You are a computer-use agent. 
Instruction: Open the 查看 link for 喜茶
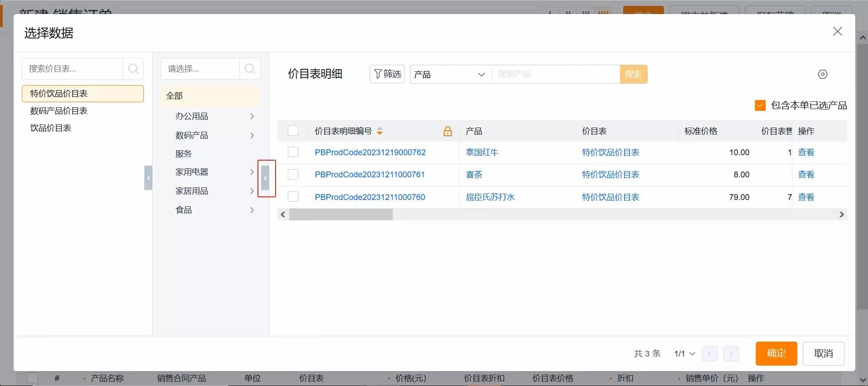click(806, 175)
